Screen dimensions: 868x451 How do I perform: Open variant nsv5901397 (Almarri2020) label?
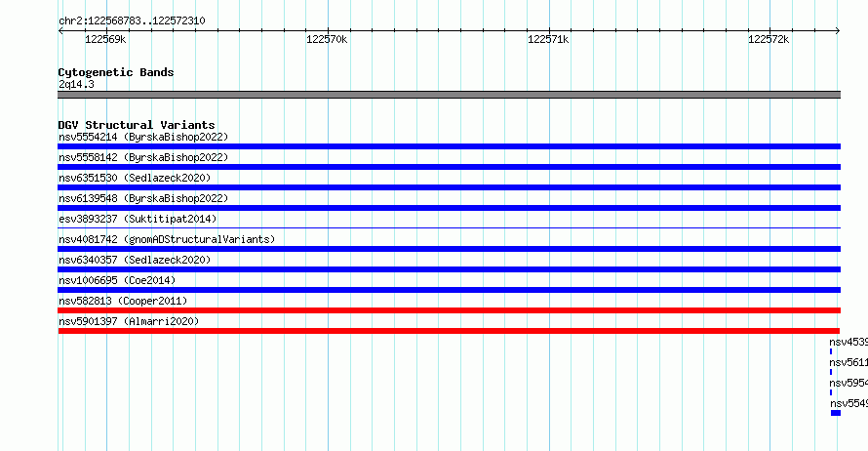[129, 321]
